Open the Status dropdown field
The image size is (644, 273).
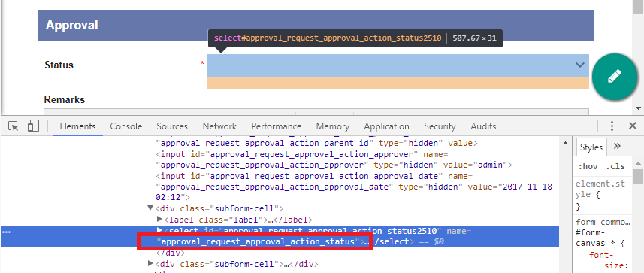pyautogui.click(x=398, y=65)
